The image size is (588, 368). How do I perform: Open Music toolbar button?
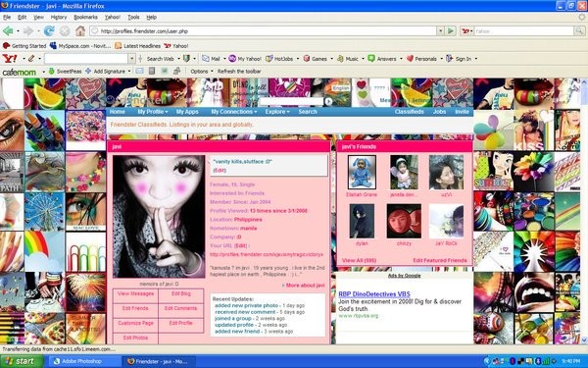[x=348, y=59]
